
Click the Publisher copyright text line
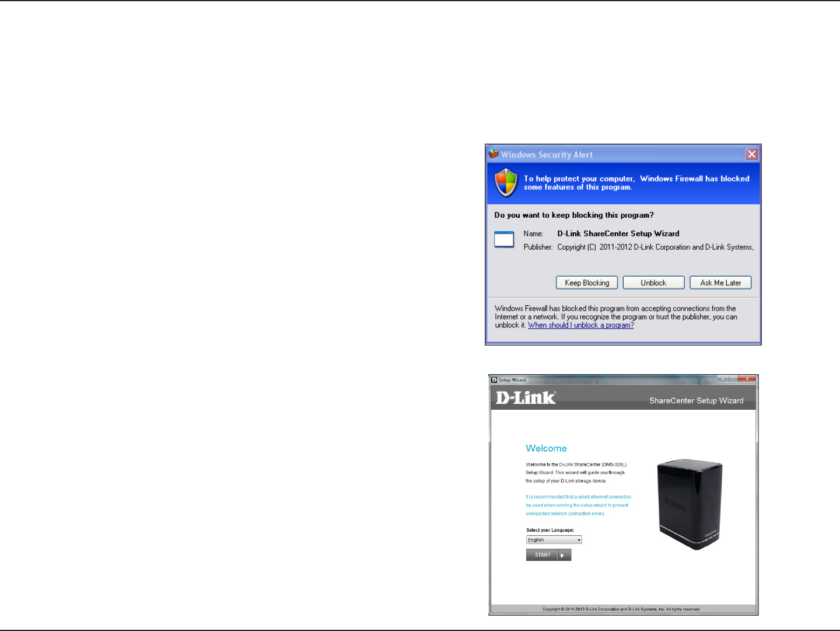[x=655, y=247]
